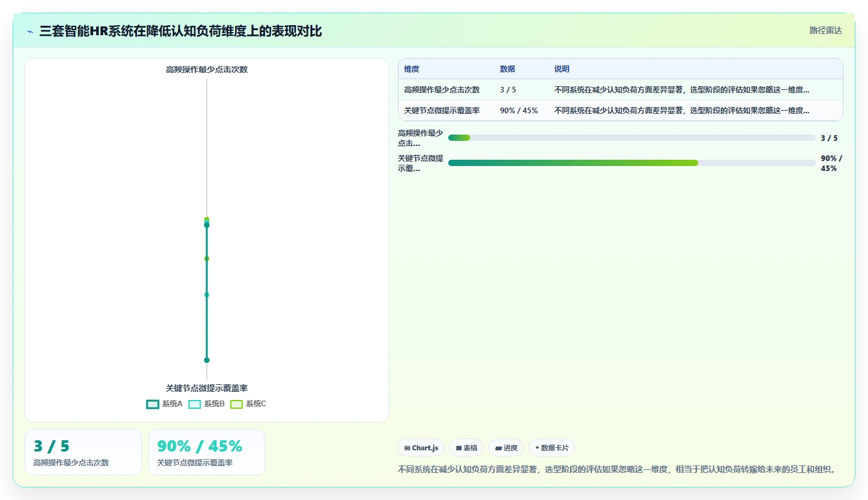Click the radar axis label 高频操作最少点击次数
Image resolution: width=868 pixels, height=500 pixels.
[207, 70]
